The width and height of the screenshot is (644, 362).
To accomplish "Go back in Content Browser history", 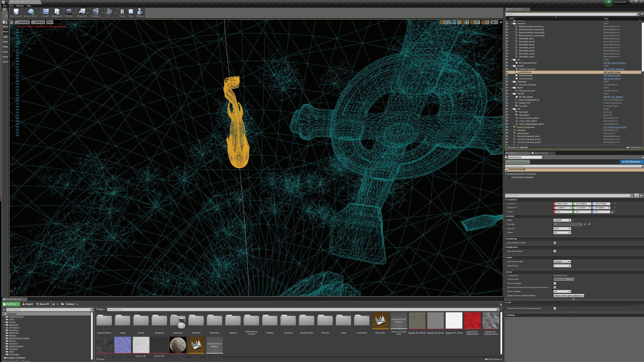I will pyautogui.click(x=54, y=304).
